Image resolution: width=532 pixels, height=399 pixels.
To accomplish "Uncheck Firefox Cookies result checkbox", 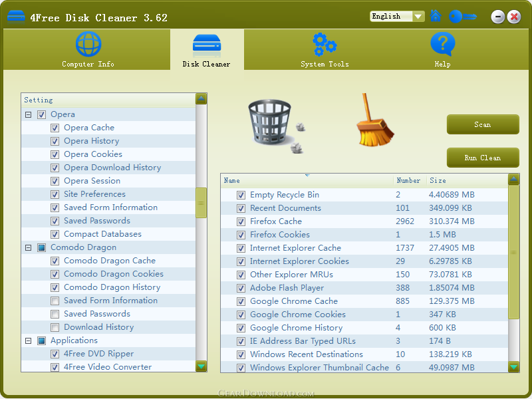I will (x=241, y=235).
